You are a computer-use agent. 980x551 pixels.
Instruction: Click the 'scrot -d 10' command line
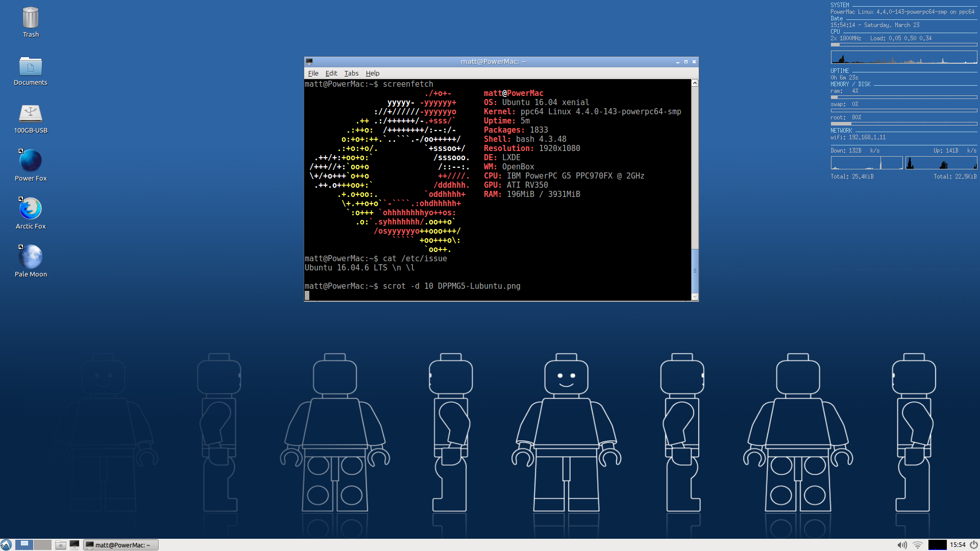point(412,286)
